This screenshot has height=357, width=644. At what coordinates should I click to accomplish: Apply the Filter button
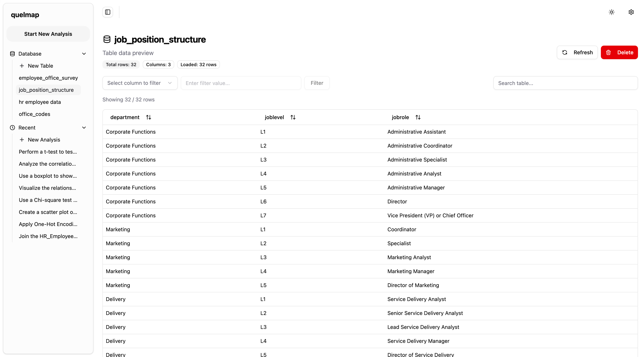(x=317, y=83)
